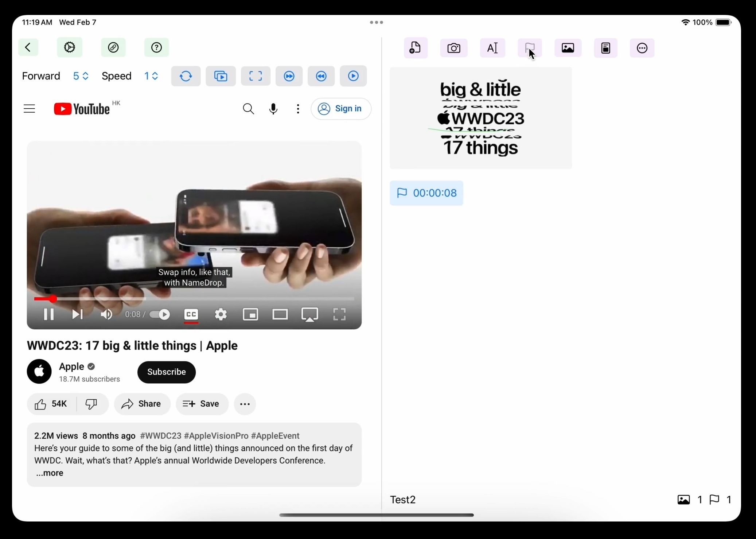Open the question mark help button
This screenshot has height=539, width=756.
156,47
